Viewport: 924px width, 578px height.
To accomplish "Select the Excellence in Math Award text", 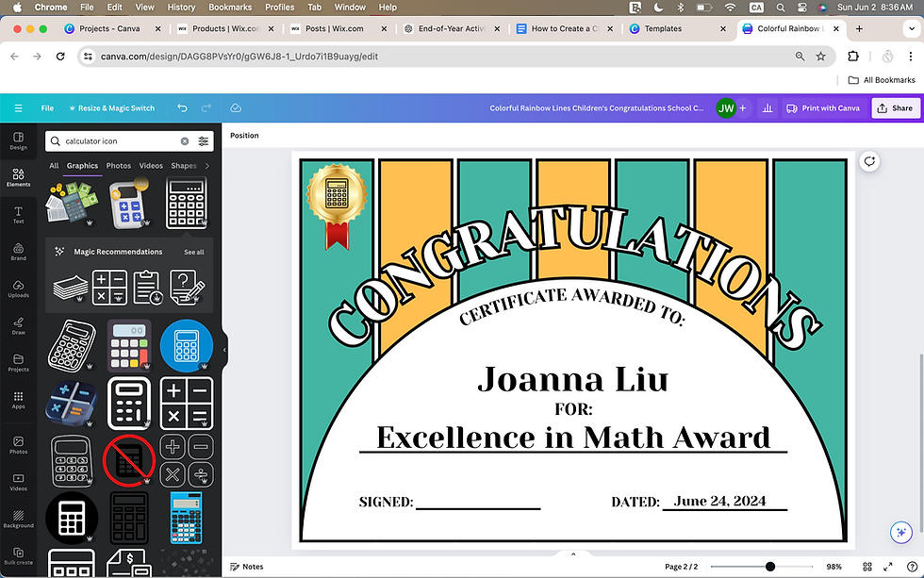I will tap(573, 438).
